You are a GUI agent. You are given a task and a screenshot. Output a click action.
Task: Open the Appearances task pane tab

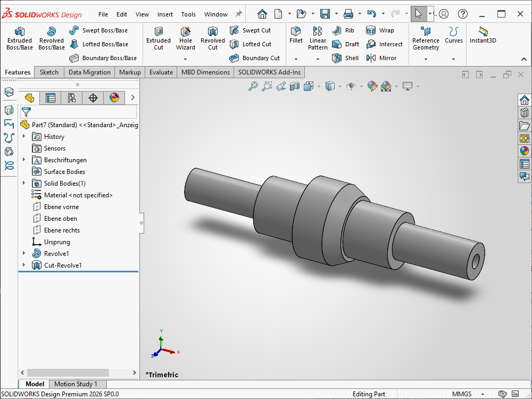pos(525,151)
